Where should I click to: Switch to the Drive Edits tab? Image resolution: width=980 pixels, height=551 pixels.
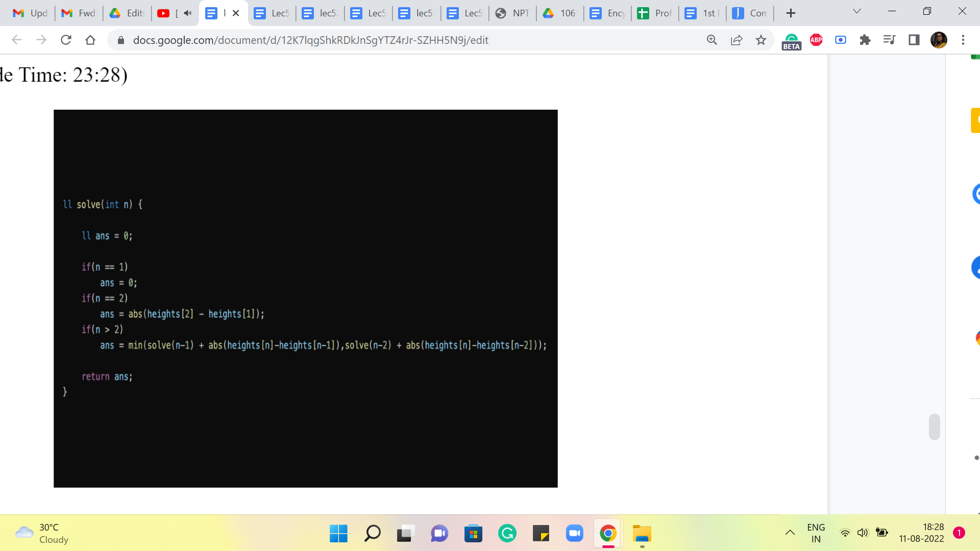[x=127, y=13]
